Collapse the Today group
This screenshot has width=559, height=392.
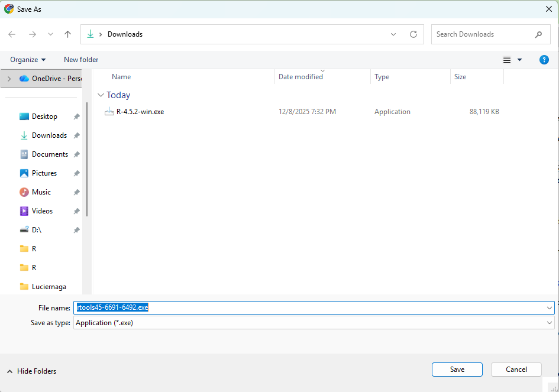pos(101,95)
